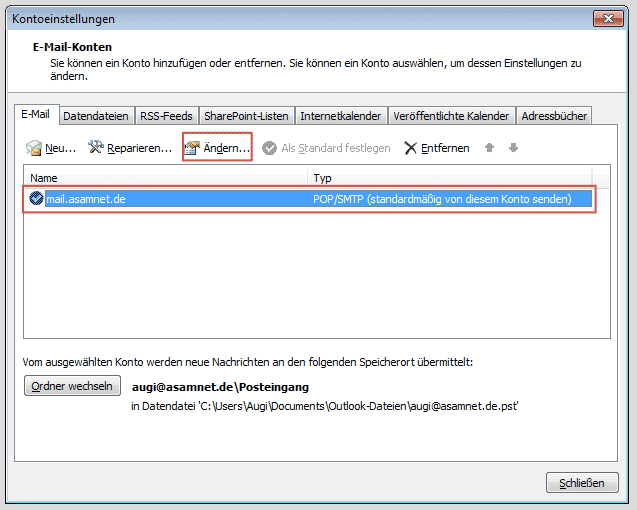Move account up with arrow icon
Image resolution: width=637 pixels, height=510 pixels.
(x=489, y=148)
